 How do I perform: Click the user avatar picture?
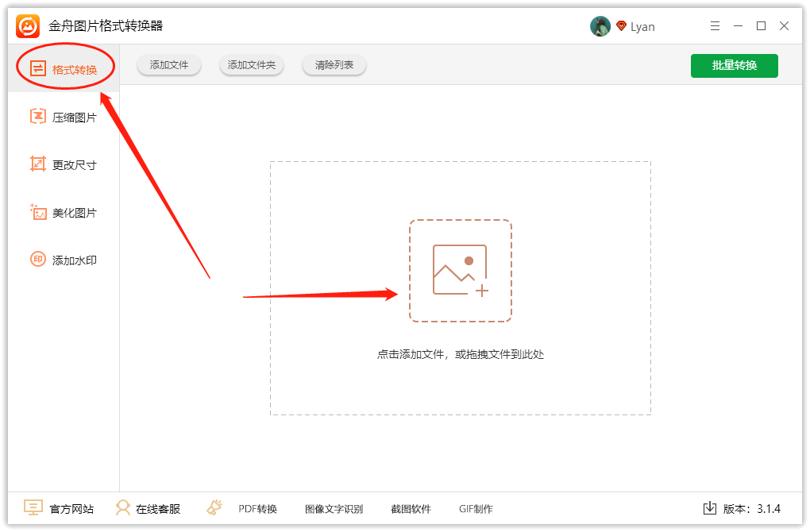[600, 26]
